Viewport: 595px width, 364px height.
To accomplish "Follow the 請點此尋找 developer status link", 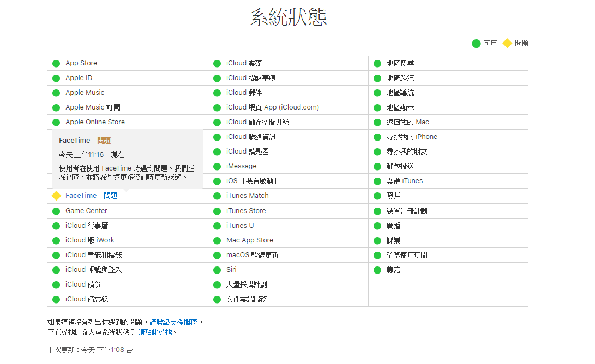I will [x=155, y=332].
